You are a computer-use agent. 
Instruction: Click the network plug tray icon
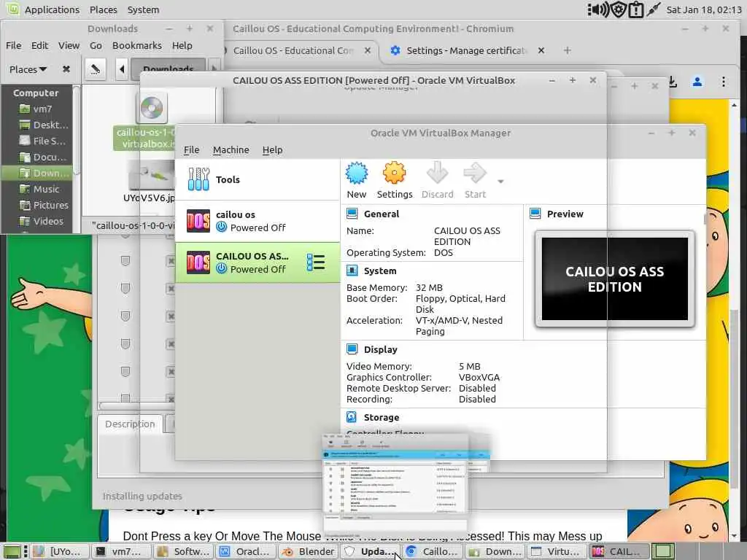coord(653,9)
